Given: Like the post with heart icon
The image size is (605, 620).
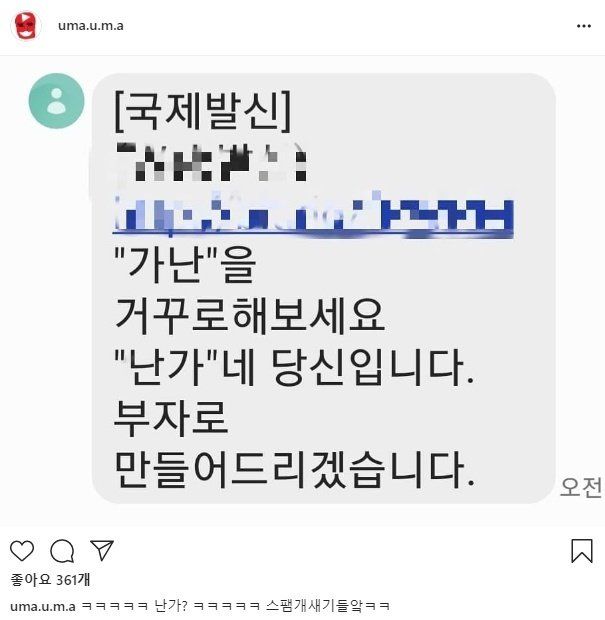Looking at the screenshot, I should (22, 550).
